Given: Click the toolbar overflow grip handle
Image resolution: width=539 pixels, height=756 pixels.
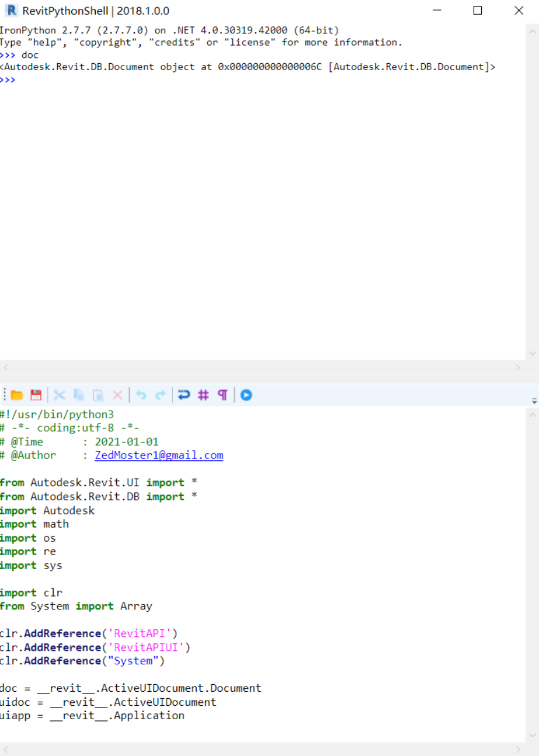Looking at the screenshot, I should [x=4, y=395].
